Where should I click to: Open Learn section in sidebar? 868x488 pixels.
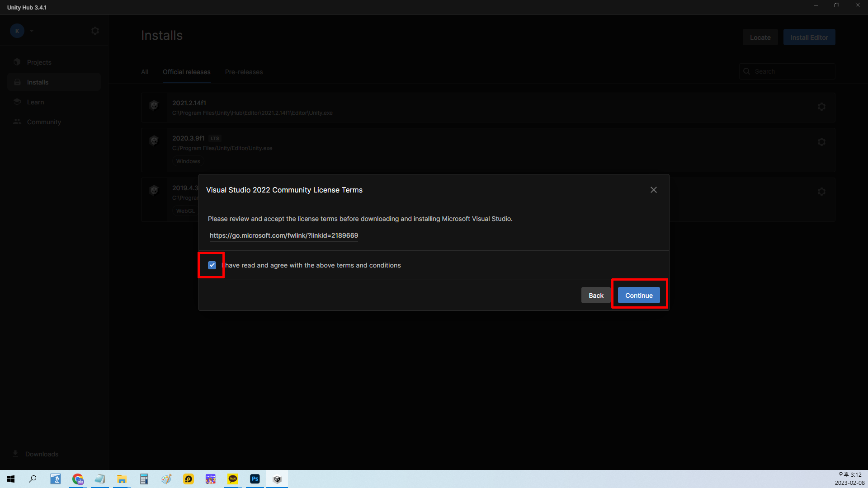[x=54, y=102]
